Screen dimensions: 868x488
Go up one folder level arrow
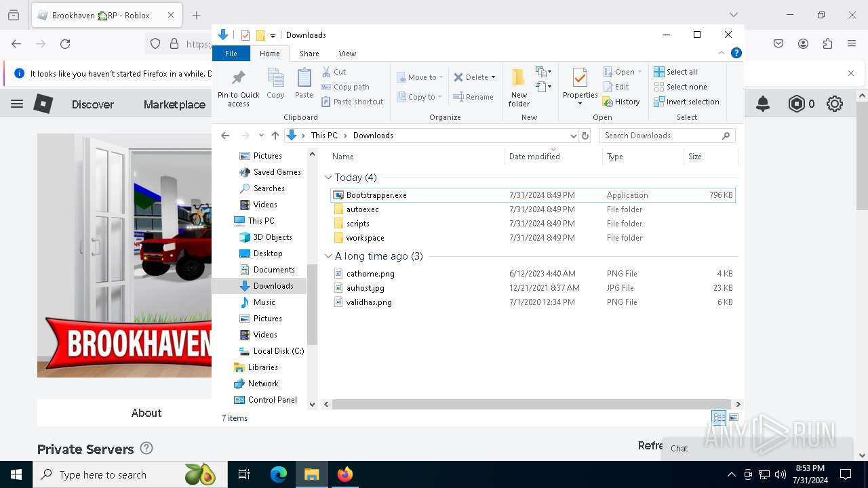pos(275,136)
